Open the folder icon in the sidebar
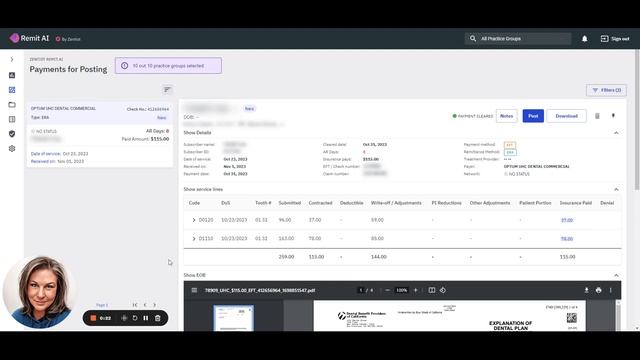Screen dimensions: 640x360 tap(12, 104)
